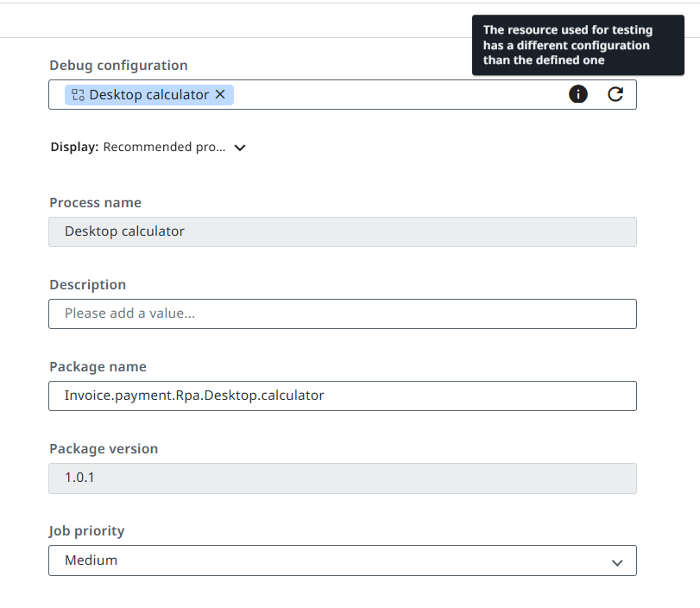700x608 pixels.
Task: Click the Job priority field label
Action: [87, 531]
